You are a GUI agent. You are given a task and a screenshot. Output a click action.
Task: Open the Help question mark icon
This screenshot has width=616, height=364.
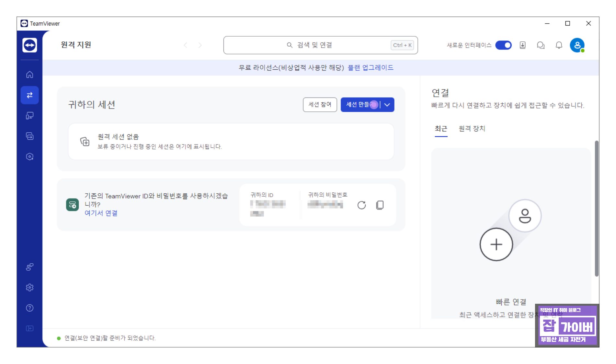pos(29,308)
